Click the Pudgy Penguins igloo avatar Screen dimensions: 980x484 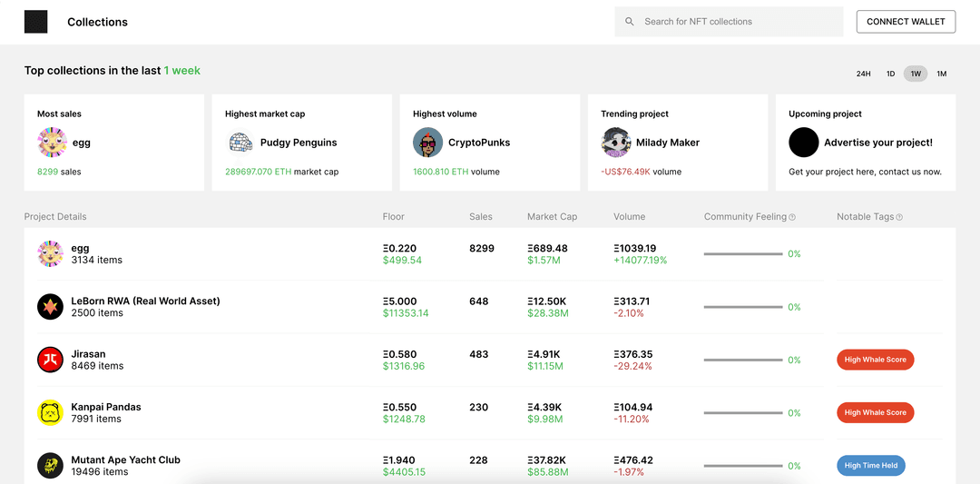[240, 143]
